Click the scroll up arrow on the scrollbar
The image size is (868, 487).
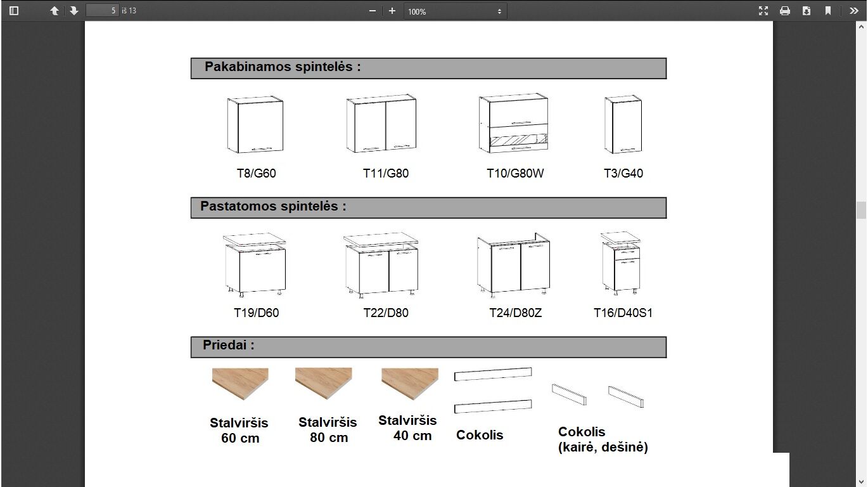[x=861, y=27]
